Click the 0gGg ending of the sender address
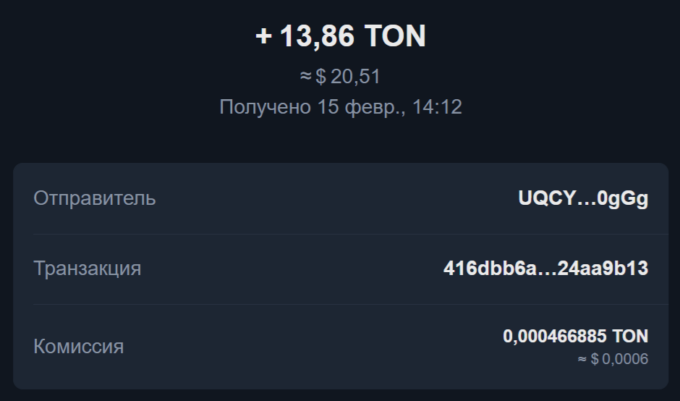The width and height of the screenshot is (680, 401). pos(622,198)
